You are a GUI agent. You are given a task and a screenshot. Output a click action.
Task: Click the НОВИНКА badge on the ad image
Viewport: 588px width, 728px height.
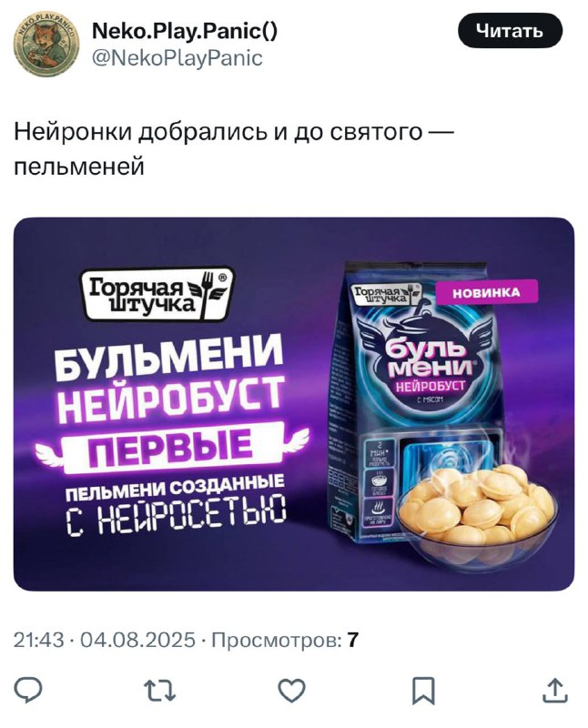tap(486, 292)
